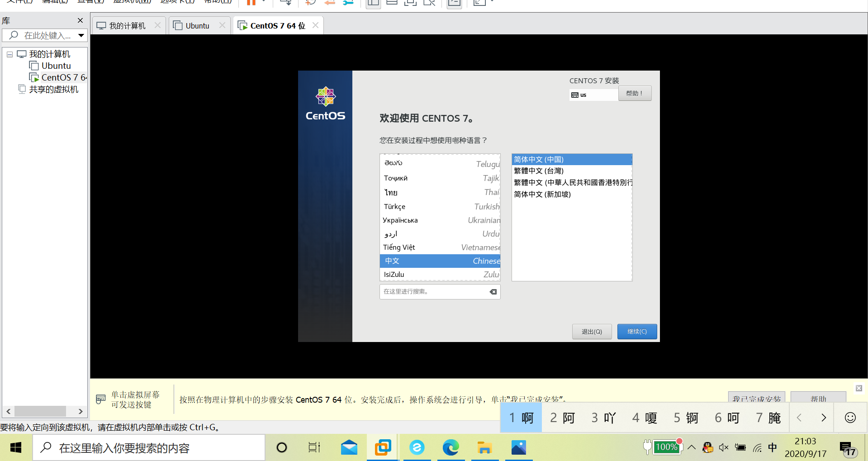
Task: Open the Windows Start menu
Action: pos(16,448)
